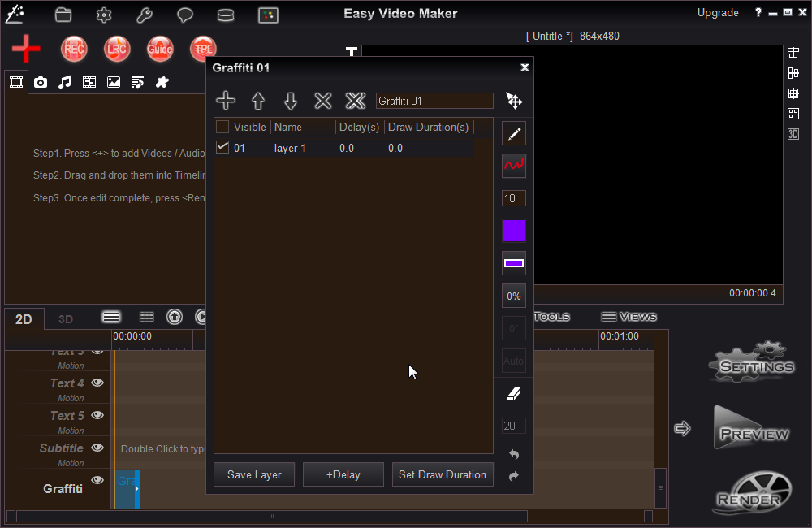812x528 pixels.
Task: Redo the graffiti stroke
Action: tap(514, 476)
